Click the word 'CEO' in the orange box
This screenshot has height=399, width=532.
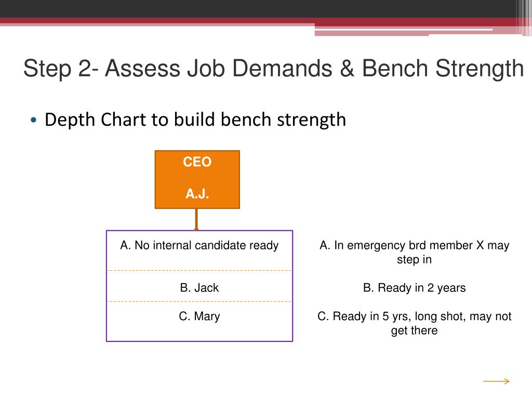point(197,162)
